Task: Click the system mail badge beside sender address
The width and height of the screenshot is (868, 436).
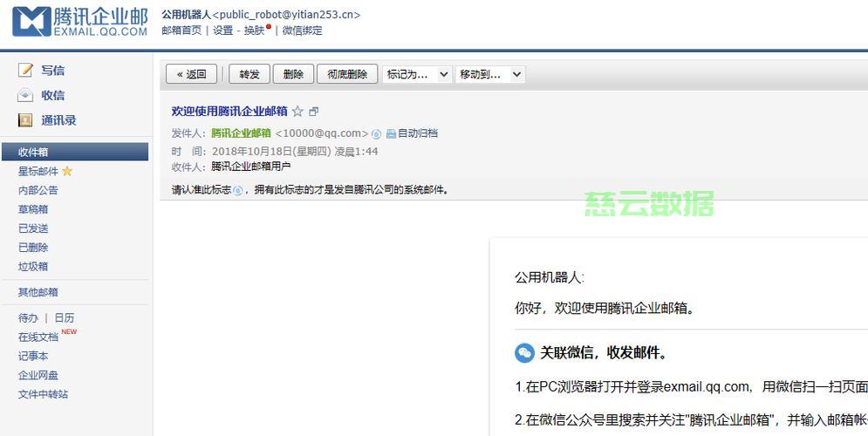Action: coord(376,133)
